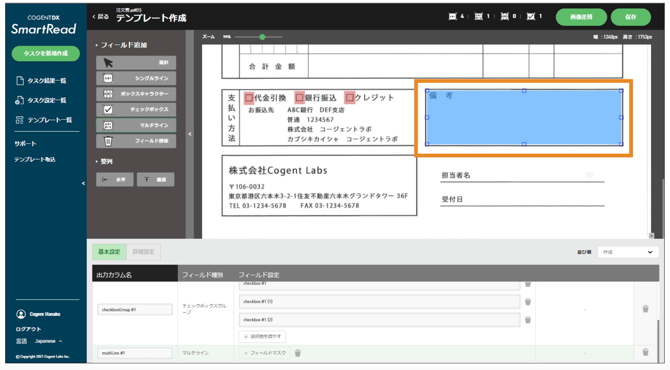Open テンプレート取込 in the sidebar

[35, 159]
